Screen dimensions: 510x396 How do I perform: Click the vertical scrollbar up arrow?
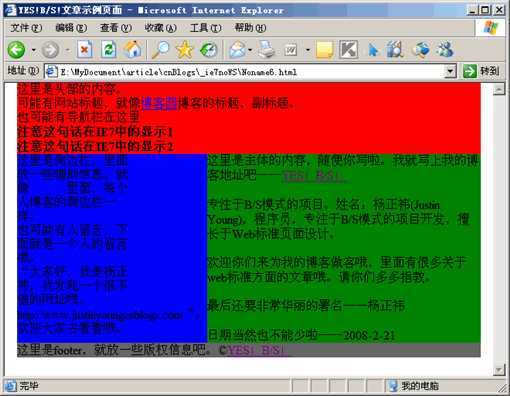point(499,89)
